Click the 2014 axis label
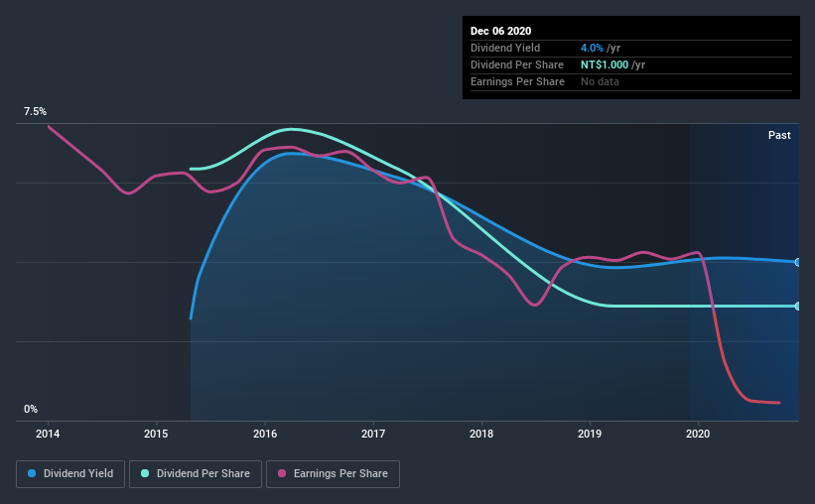This screenshot has width=815, height=504. (x=48, y=434)
